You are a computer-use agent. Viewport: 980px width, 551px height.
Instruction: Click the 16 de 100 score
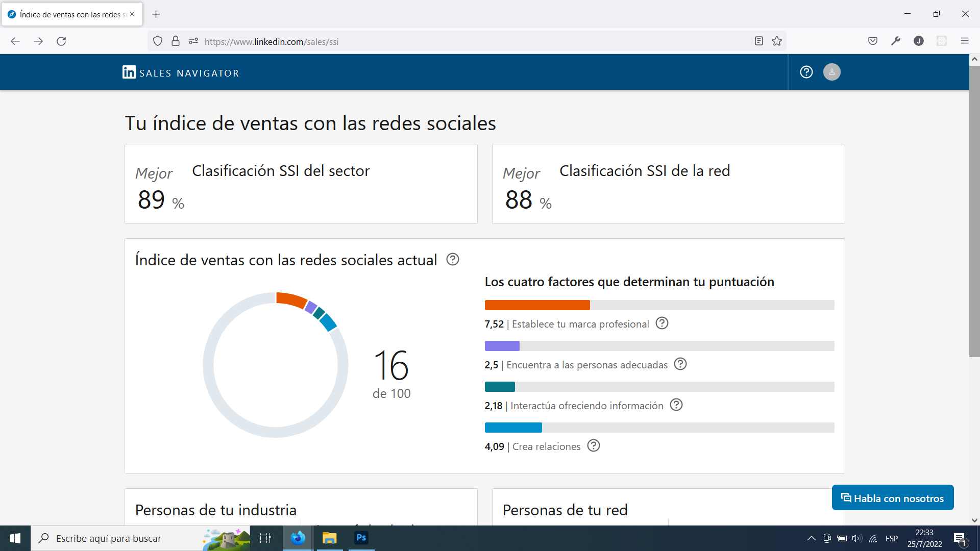pos(391,374)
